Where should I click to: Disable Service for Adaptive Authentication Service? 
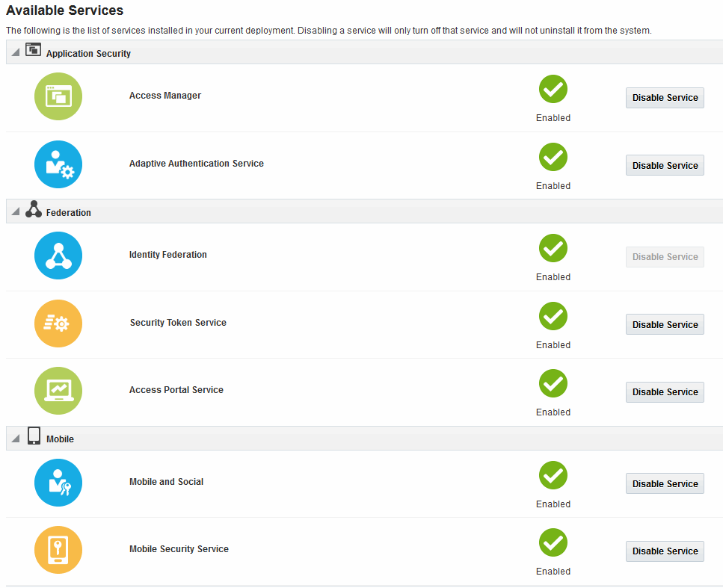[x=665, y=165]
